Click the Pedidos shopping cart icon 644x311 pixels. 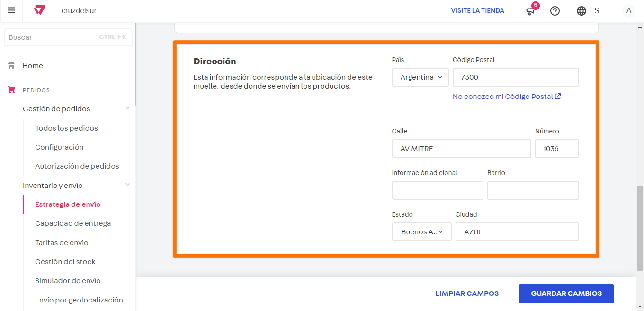pyautogui.click(x=11, y=90)
